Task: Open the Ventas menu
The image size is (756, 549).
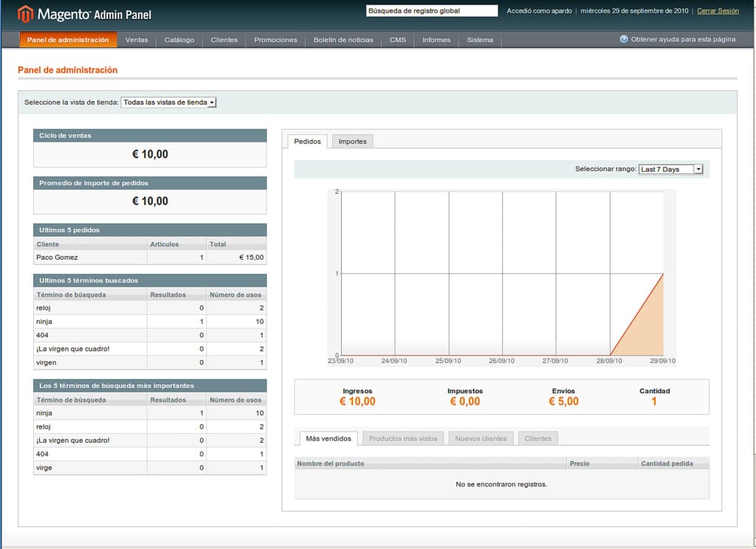Action: (x=137, y=40)
